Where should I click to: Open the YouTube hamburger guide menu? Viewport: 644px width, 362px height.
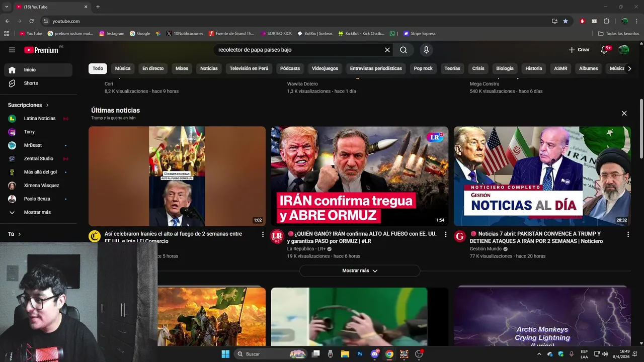point(12,50)
